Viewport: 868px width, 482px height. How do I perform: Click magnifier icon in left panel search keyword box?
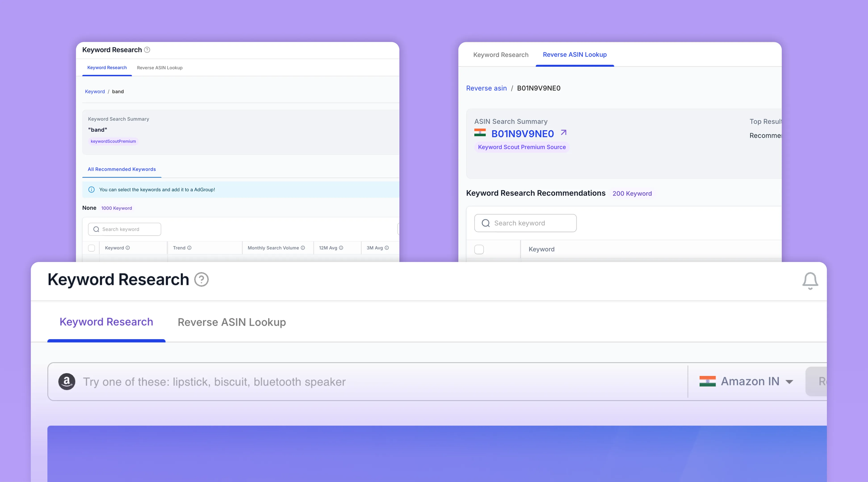click(x=96, y=229)
